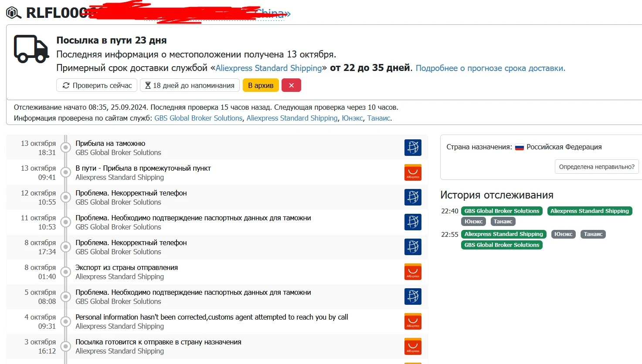Click GBS logo on 12 октября 'Некорректный телефон' row
Image resolution: width=642 pixels, height=364 pixels.
413,197
